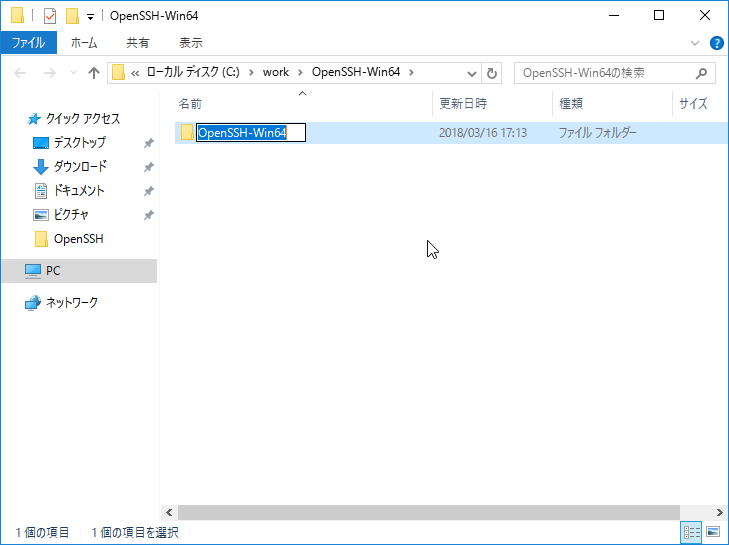Click the pin icon beside デスクトップ
The image size is (729, 545).
tap(148, 143)
